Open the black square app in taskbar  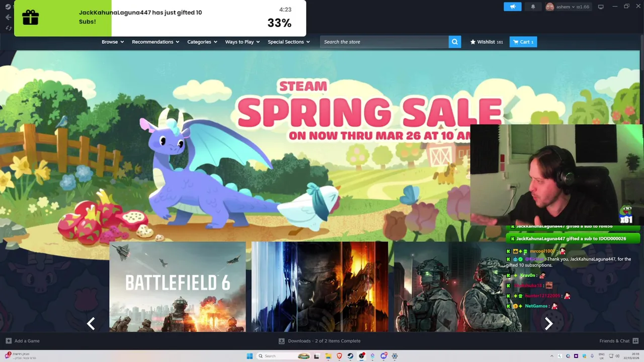click(x=316, y=356)
